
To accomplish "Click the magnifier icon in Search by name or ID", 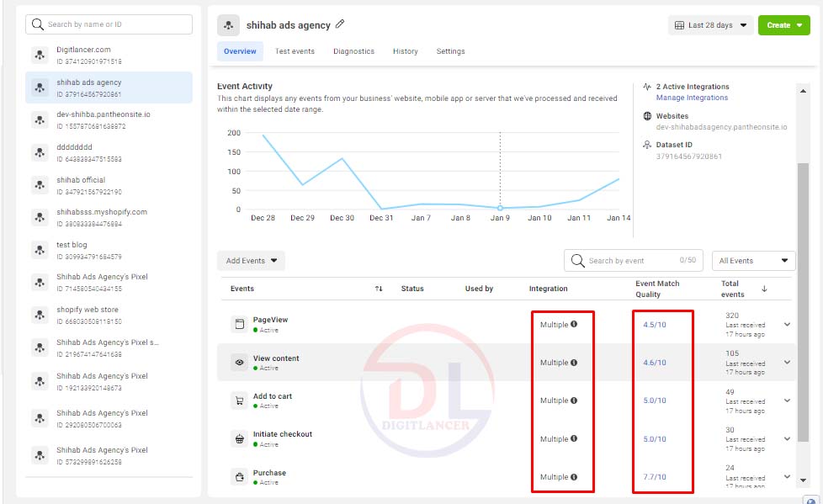I will click(x=38, y=24).
